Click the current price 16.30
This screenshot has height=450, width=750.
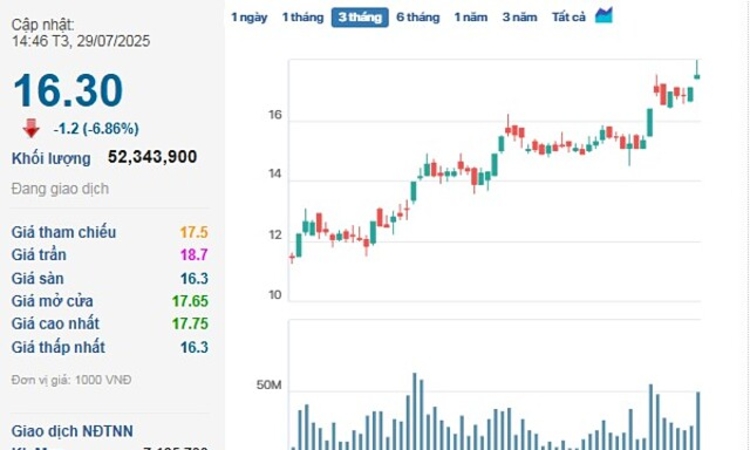68,91
